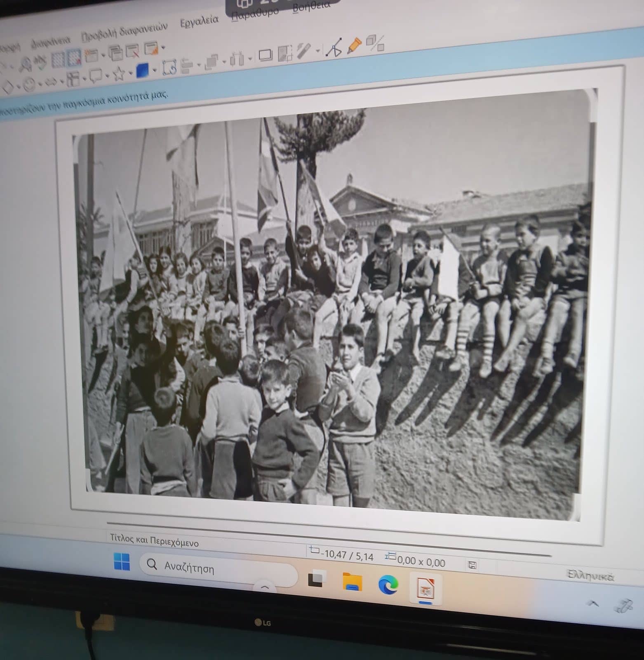Toggle the Shadow effect button

265,54
